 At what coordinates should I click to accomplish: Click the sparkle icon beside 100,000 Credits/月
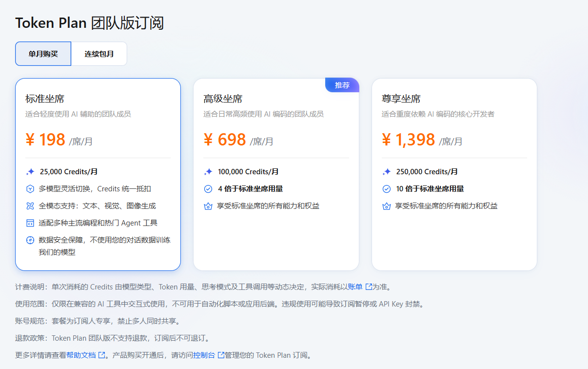208,172
